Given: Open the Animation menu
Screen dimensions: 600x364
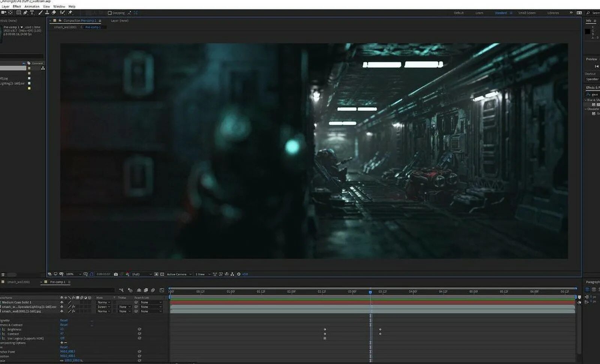Looking at the screenshot, I should pos(32,6).
